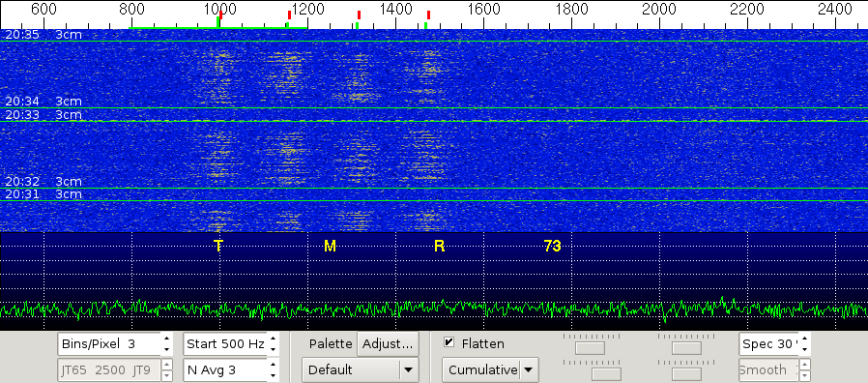Click the 1200 Hz mark on frequency scale

coord(307,9)
